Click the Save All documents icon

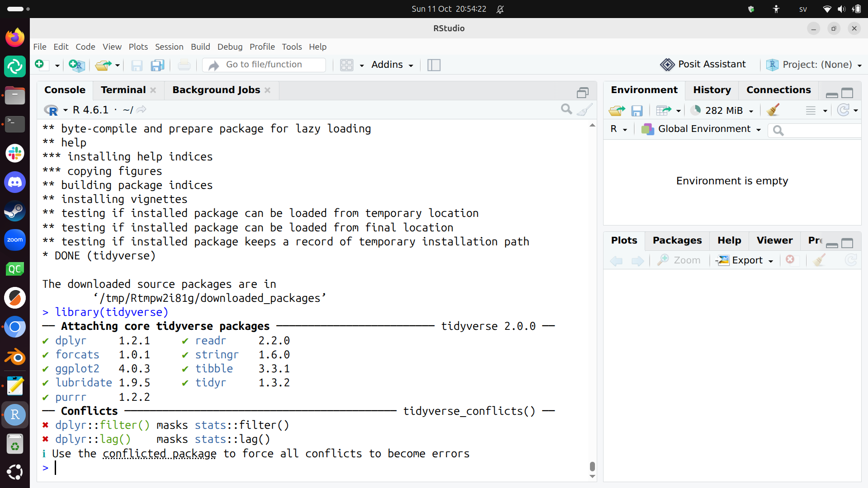click(x=157, y=65)
